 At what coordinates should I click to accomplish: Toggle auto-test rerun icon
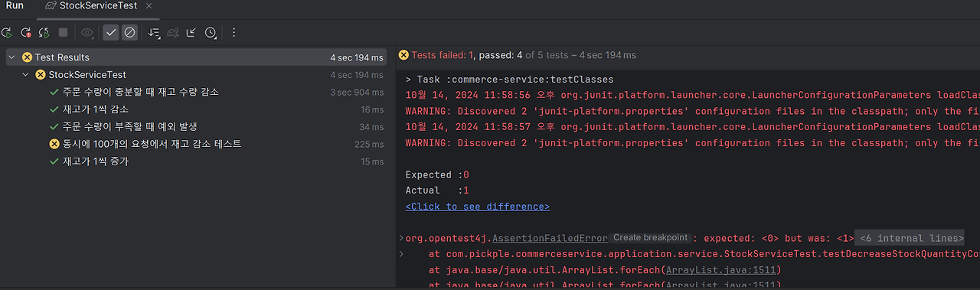44,33
